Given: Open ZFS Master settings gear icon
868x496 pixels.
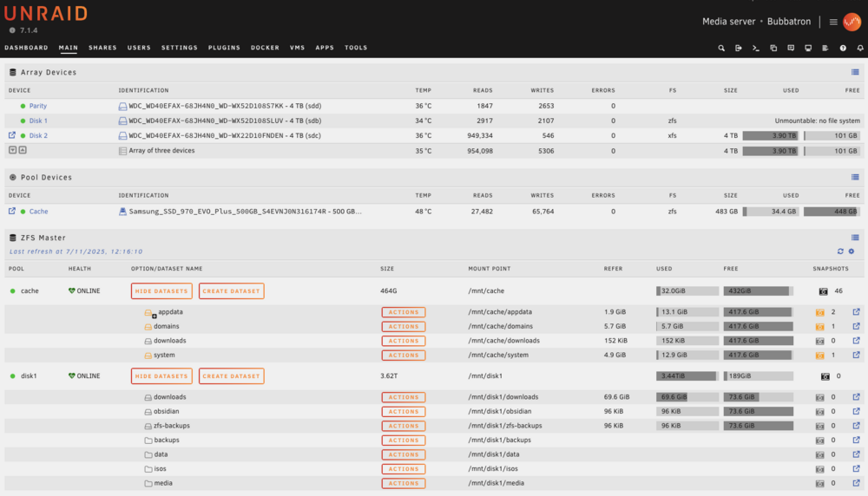Looking at the screenshot, I should point(852,251).
